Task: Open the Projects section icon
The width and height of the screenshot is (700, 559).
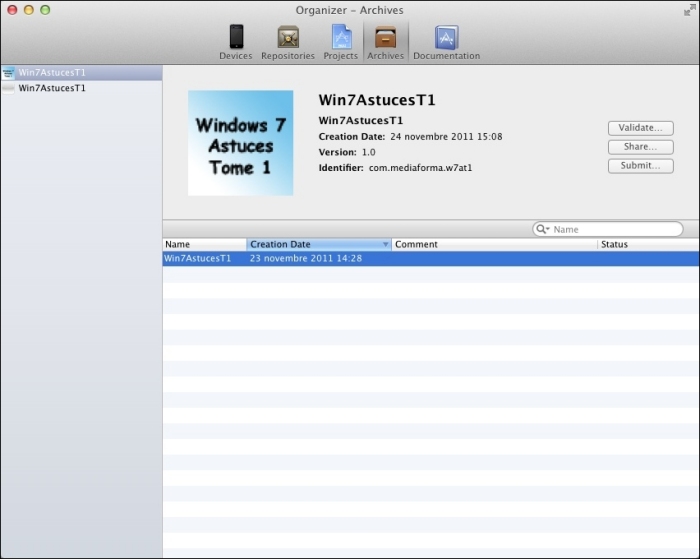Action: pos(341,38)
